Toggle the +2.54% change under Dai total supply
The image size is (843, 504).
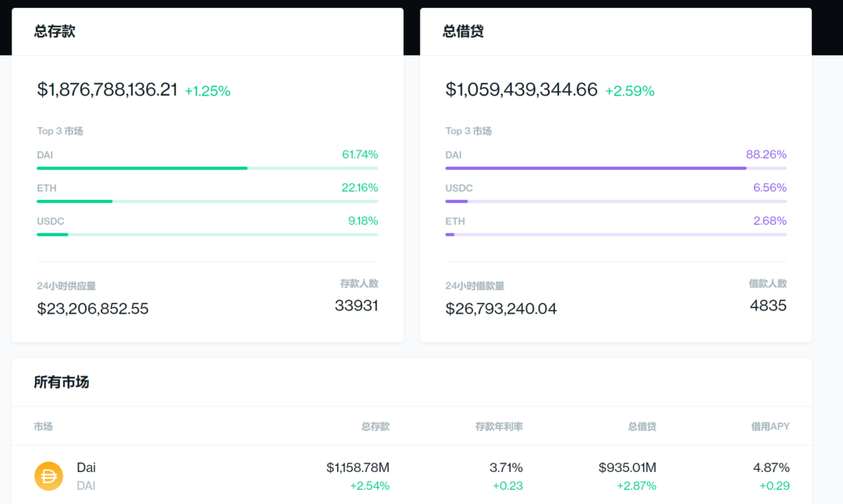tap(371, 485)
